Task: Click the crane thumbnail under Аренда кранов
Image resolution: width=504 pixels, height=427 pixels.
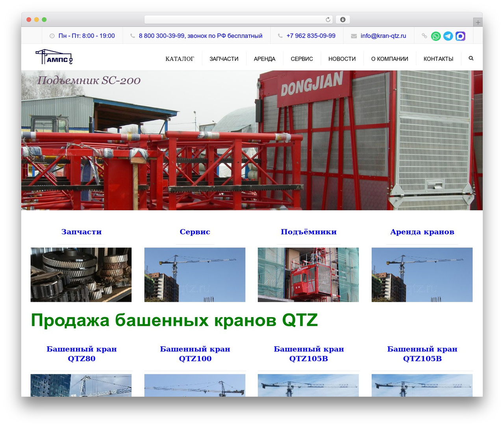Action: tap(422, 275)
